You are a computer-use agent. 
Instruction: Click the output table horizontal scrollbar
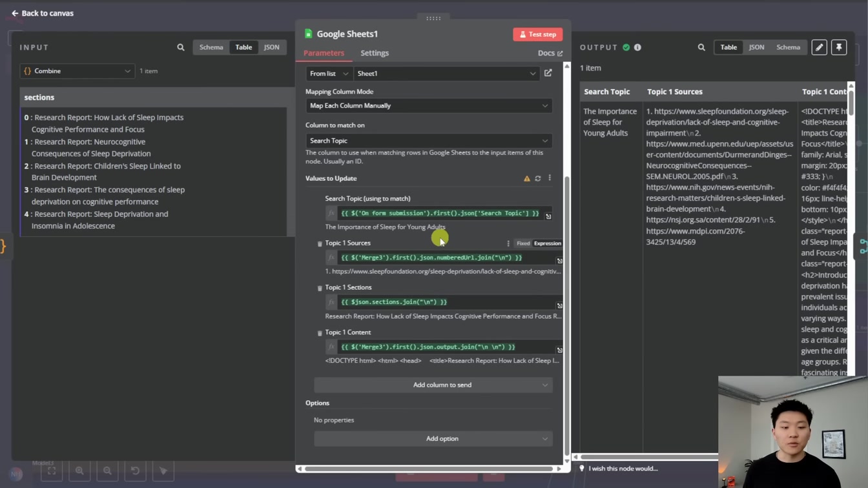pyautogui.click(x=646, y=456)
